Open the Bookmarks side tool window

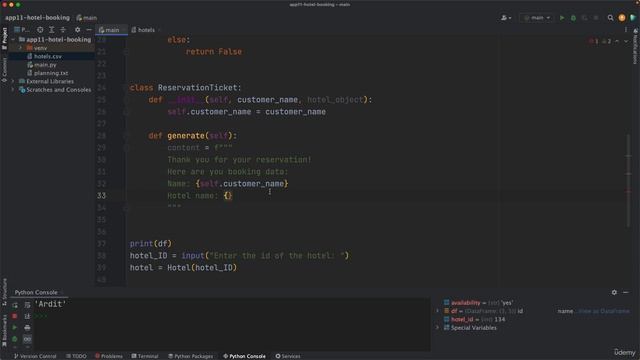[4, 331]
